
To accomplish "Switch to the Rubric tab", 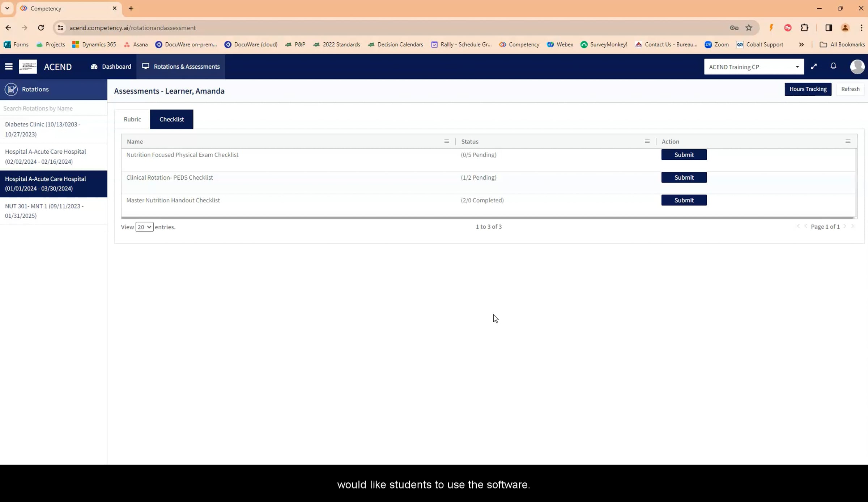I will click(132, 119).
